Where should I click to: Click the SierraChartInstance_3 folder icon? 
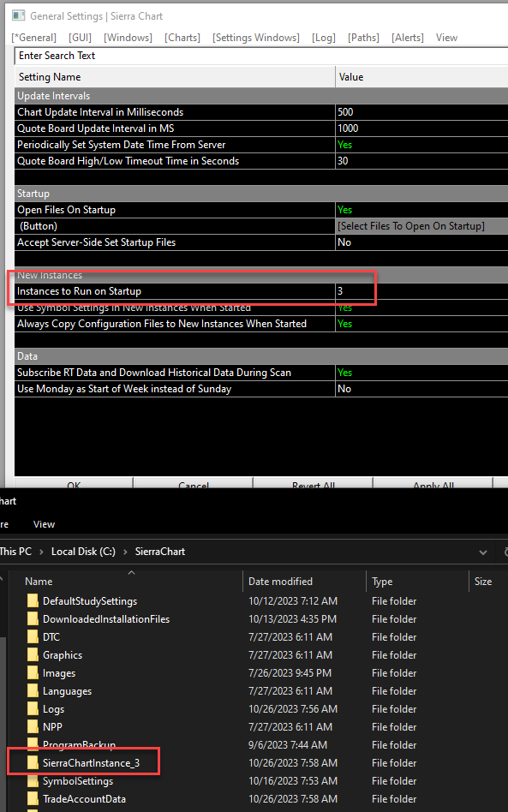(33, 763)
